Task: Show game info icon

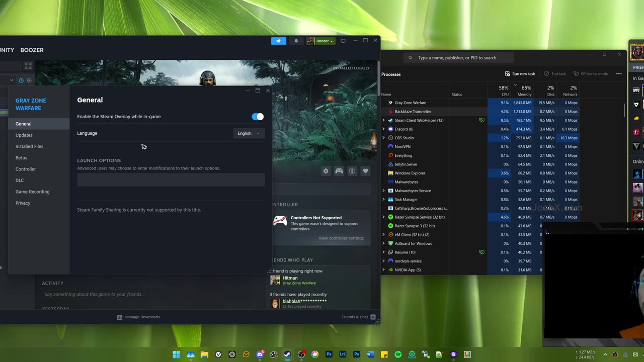Action: [352, 171]
